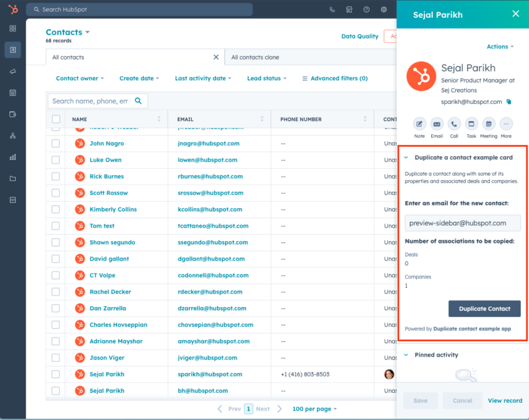Image resolution: width=529 pixels, height=420 pixels.
Task: Click the More actions ellipsis icon
Action: (x=506, y=124)
